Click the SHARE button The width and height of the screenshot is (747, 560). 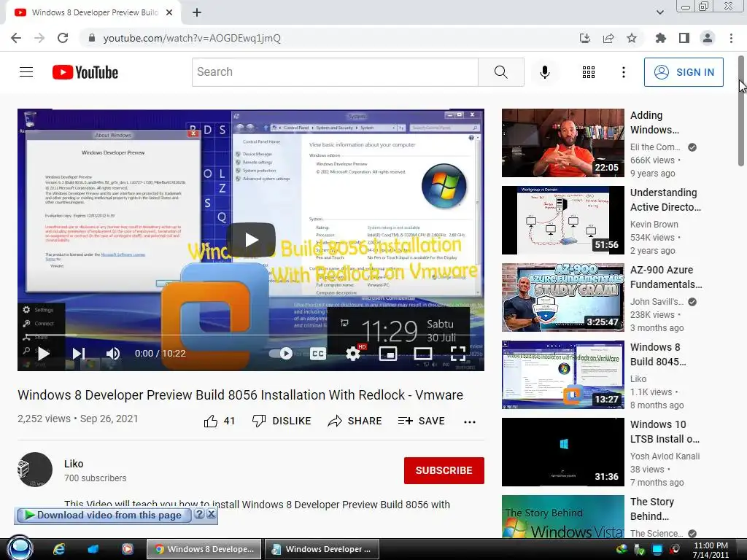coord(355,421)
